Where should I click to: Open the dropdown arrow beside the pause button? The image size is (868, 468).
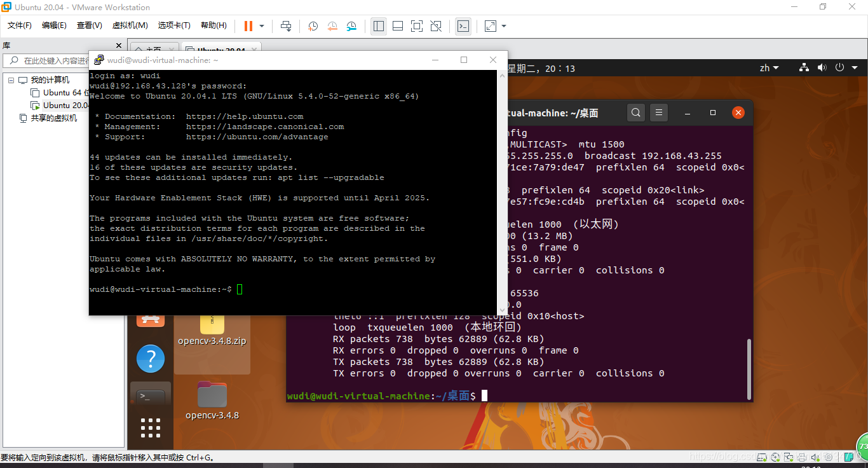[x=262, y=26]
